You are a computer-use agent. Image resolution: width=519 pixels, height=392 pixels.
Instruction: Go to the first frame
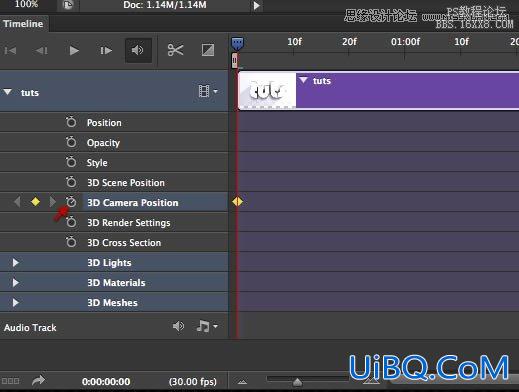click(10, 50)
